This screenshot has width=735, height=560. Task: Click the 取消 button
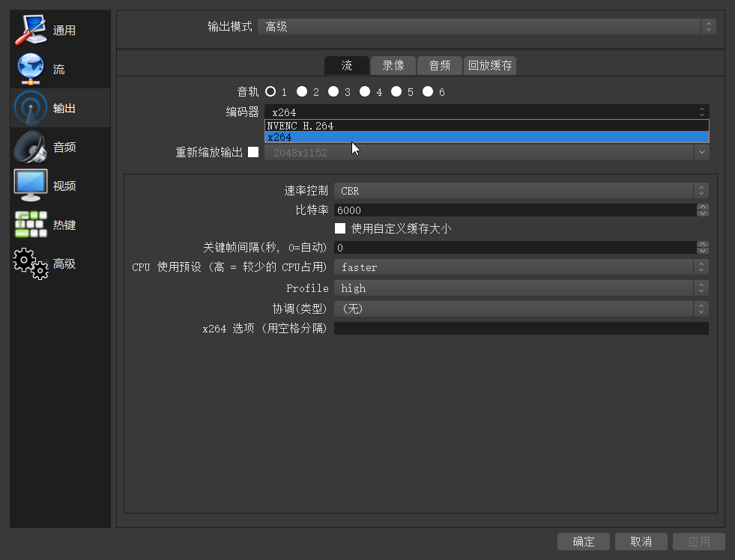click(641, 542)
